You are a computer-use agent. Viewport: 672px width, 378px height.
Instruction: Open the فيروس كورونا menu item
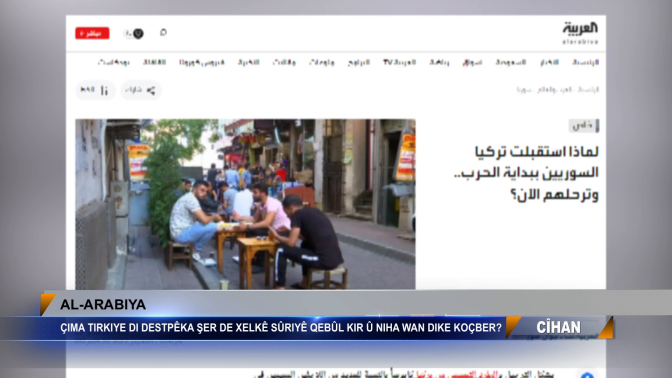click(x=202, y=62)
